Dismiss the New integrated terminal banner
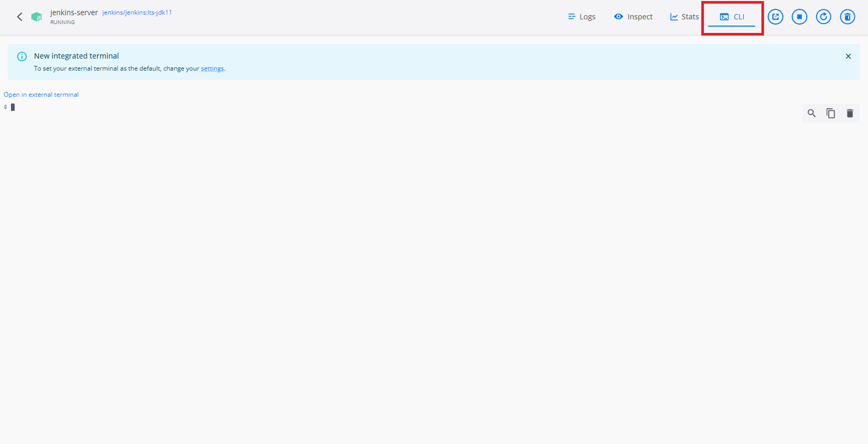 (848, 56)
